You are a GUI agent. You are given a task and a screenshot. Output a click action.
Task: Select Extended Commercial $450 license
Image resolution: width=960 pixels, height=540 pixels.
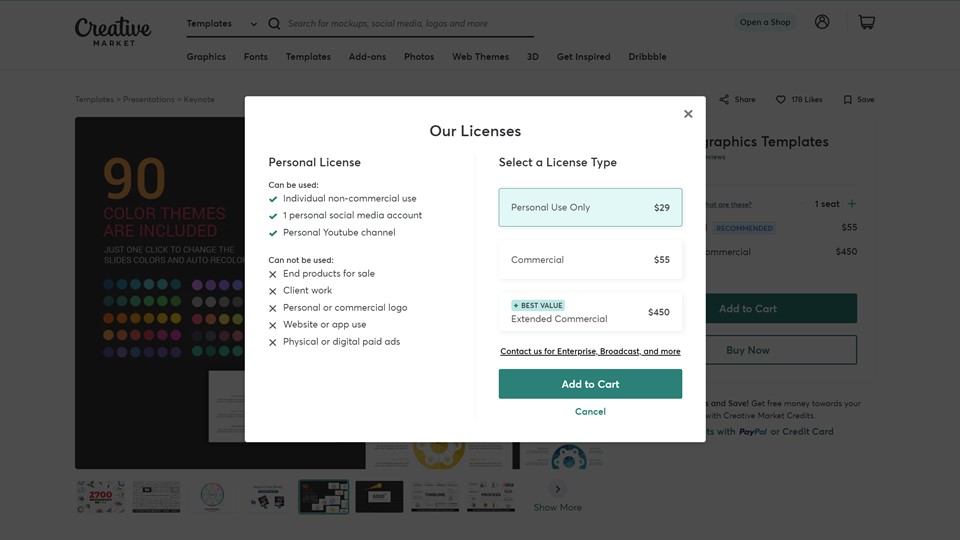point(590,312)
